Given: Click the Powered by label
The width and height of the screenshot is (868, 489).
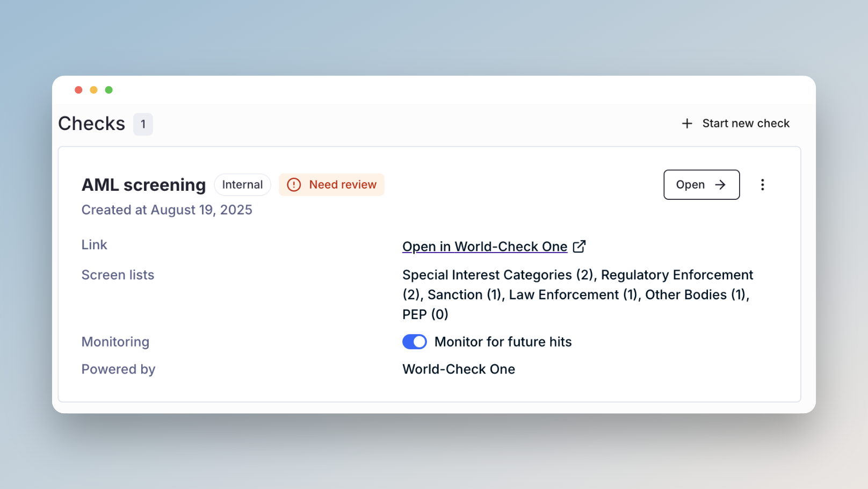Looking at the screenshot, I should pyautogui.click(x=118, y=370).
